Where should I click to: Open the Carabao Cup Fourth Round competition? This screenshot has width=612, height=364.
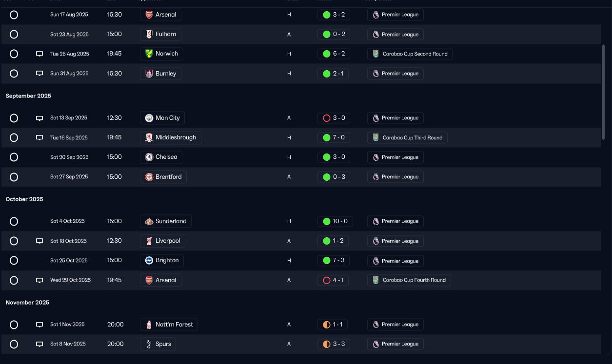(x=409, y=280)
